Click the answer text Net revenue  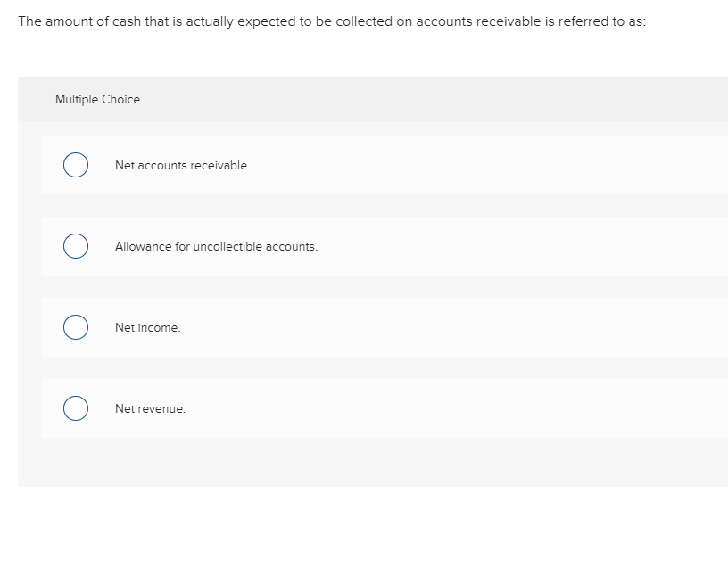point(150,408)
